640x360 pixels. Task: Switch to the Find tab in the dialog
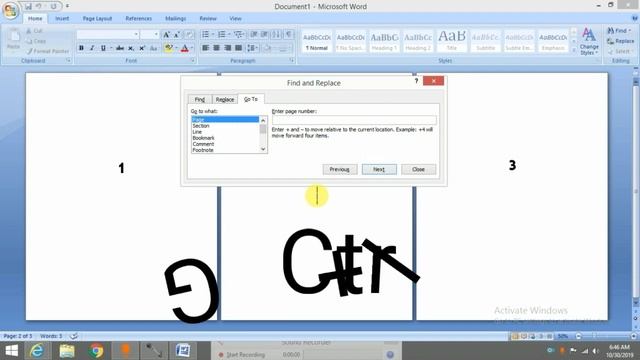click(200, 100)
